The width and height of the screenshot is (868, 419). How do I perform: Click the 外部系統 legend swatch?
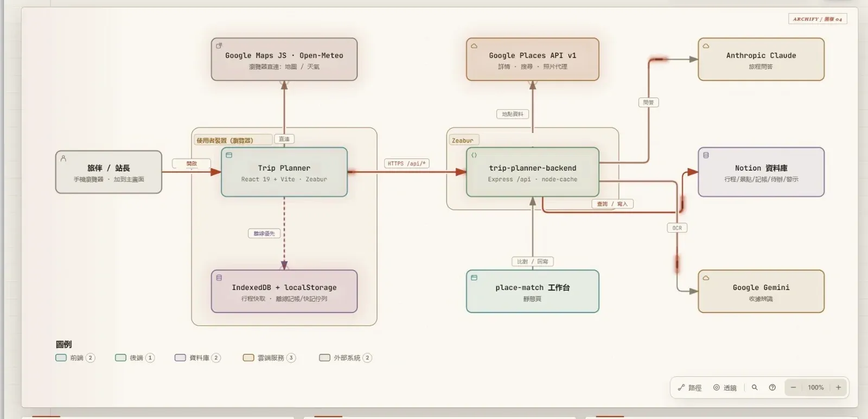pyautogui.click(x=324, y=358)
